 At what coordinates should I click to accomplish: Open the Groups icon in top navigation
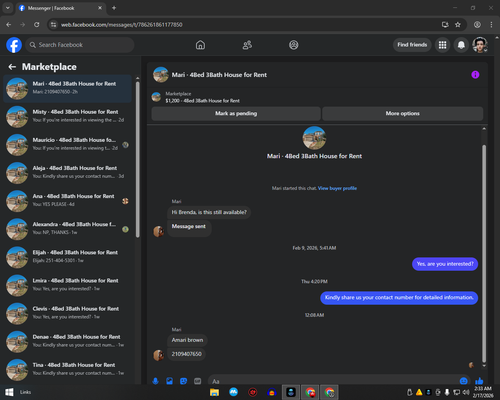tap(294, 45)
